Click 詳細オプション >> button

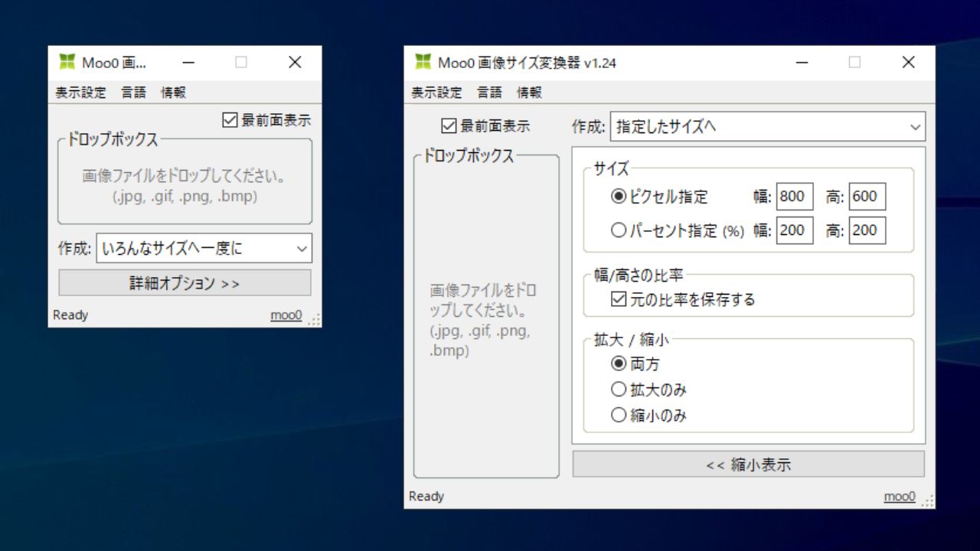pos(185,283)
